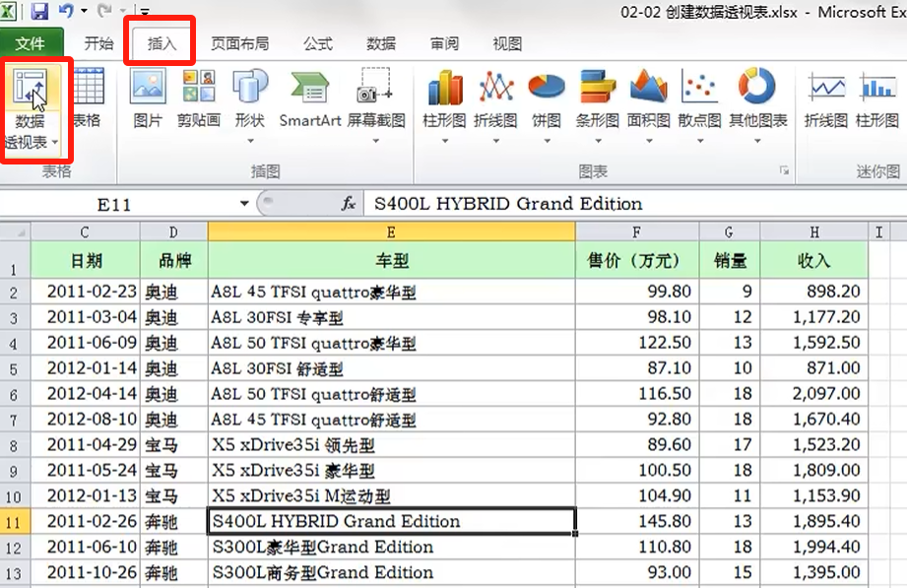Select column E header
This screenshot has height=588, width=907.
pos(392,231)
